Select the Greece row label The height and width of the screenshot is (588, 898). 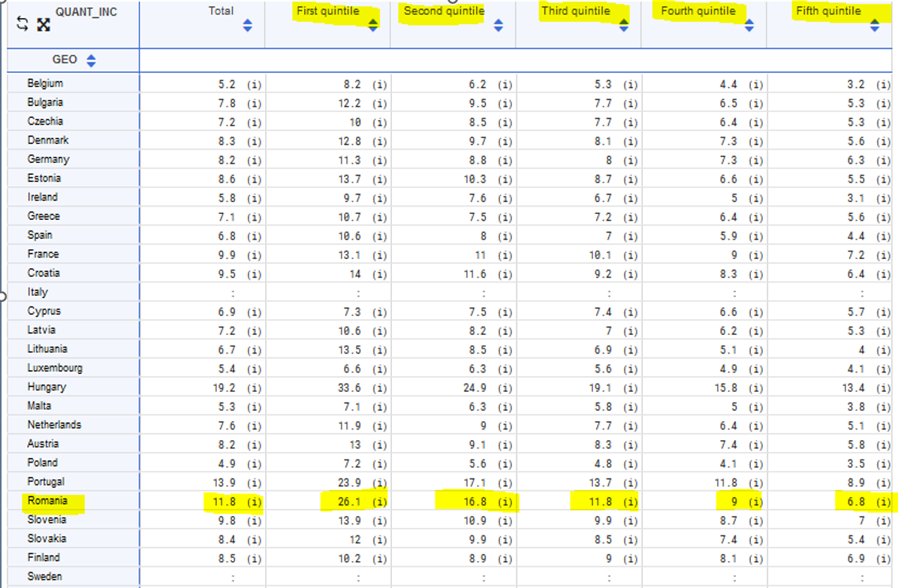coord(44,216)
